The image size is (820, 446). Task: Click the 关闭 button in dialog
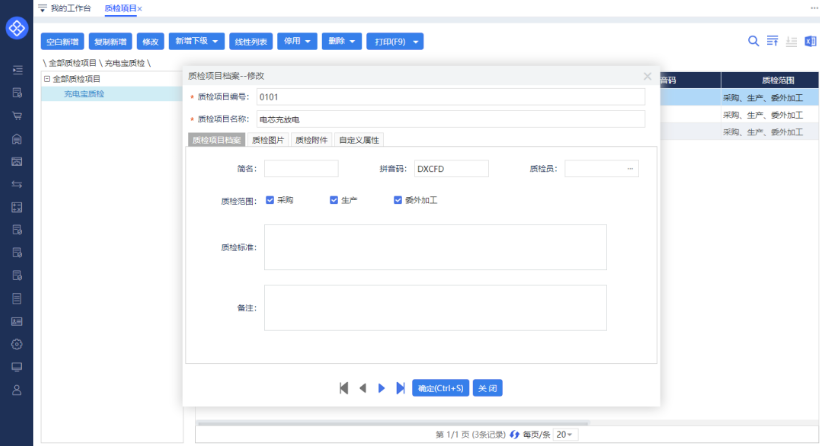[x=487, y=388]
